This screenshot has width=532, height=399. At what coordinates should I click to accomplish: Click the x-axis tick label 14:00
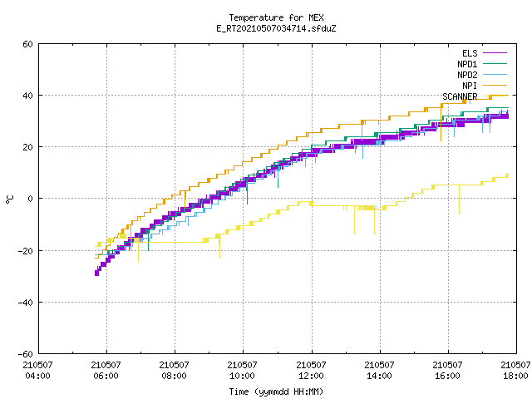pos(379,376)
